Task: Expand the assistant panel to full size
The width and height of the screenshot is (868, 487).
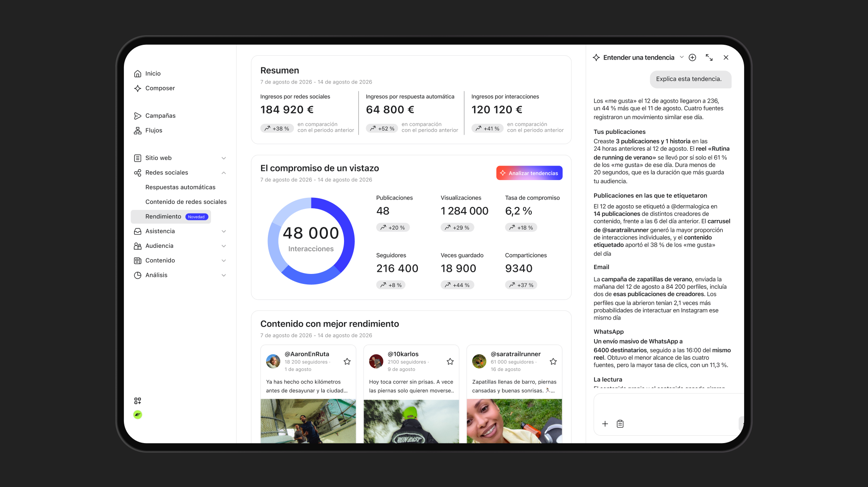Action: click(709, 57)
